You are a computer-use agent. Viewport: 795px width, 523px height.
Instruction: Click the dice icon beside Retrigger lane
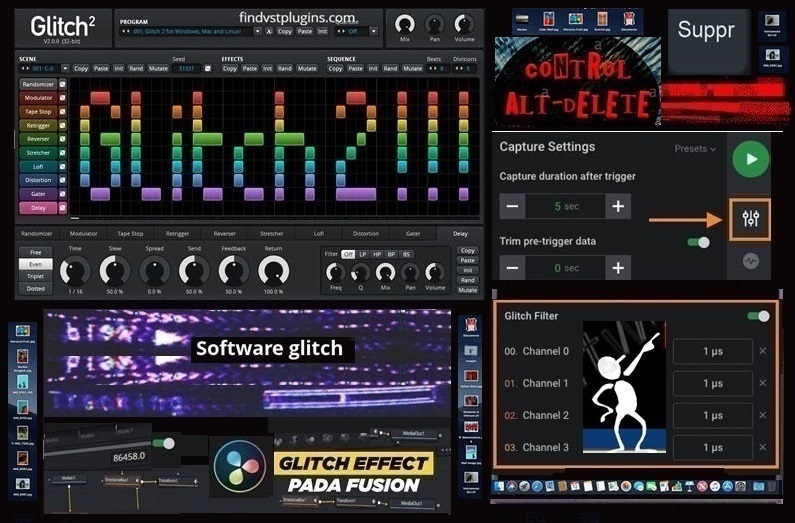tap(62, 125)
